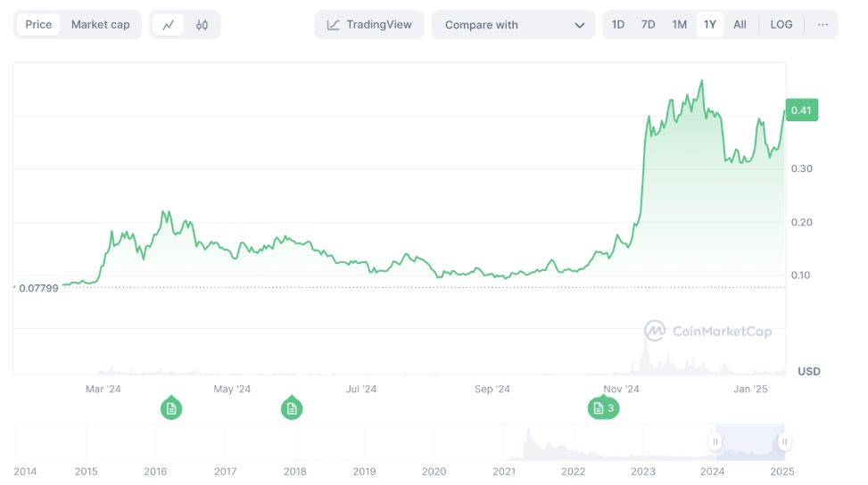Image resolution: width=868 pixels, height=485 pixels.
Task: Click the current price label 0.41
Action: coord(801,111)
